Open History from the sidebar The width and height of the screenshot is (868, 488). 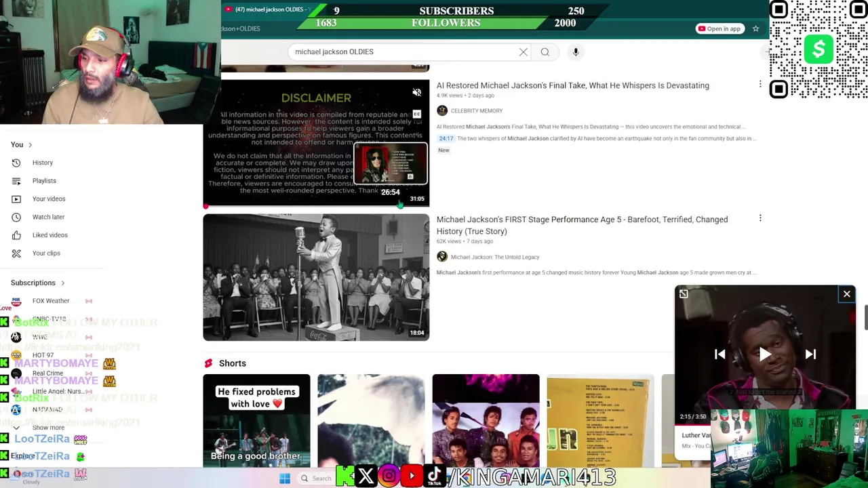pyautogui.click(x=42, y=163)
